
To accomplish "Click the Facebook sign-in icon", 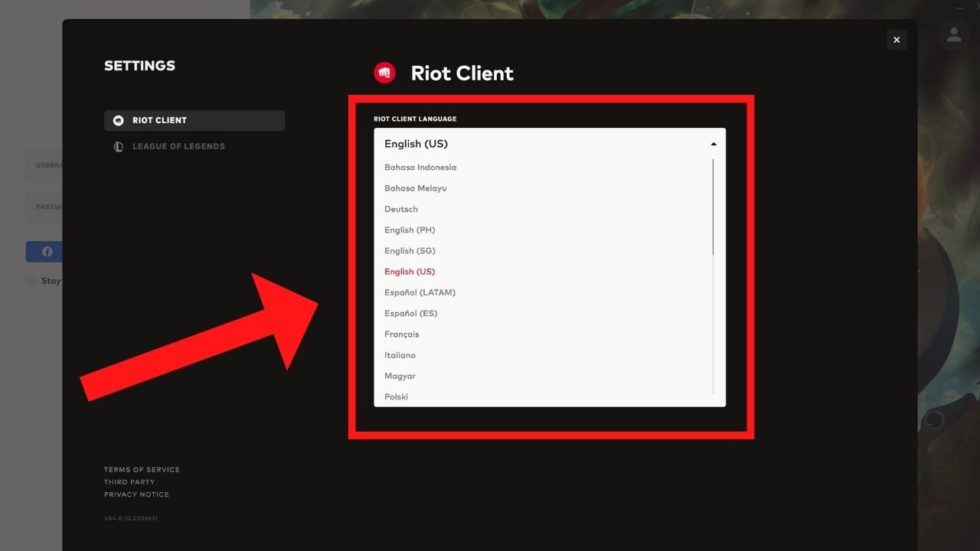I will pos(47,251).
